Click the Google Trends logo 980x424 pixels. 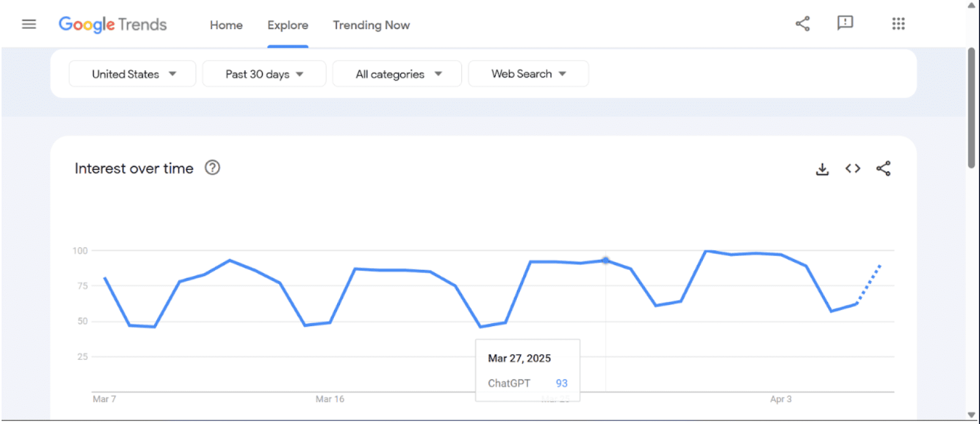113,24
